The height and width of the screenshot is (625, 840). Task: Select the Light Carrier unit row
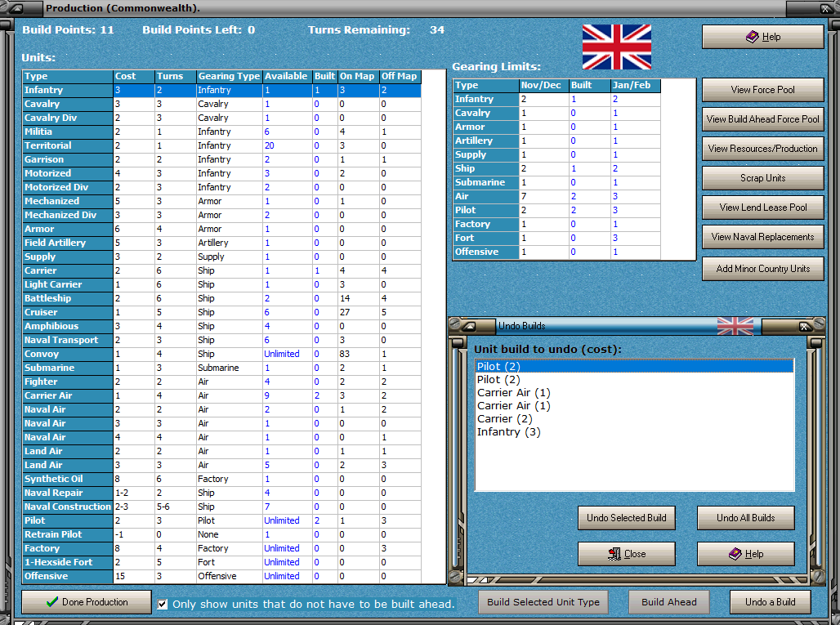pyautogui.click(x=221, y=284)
